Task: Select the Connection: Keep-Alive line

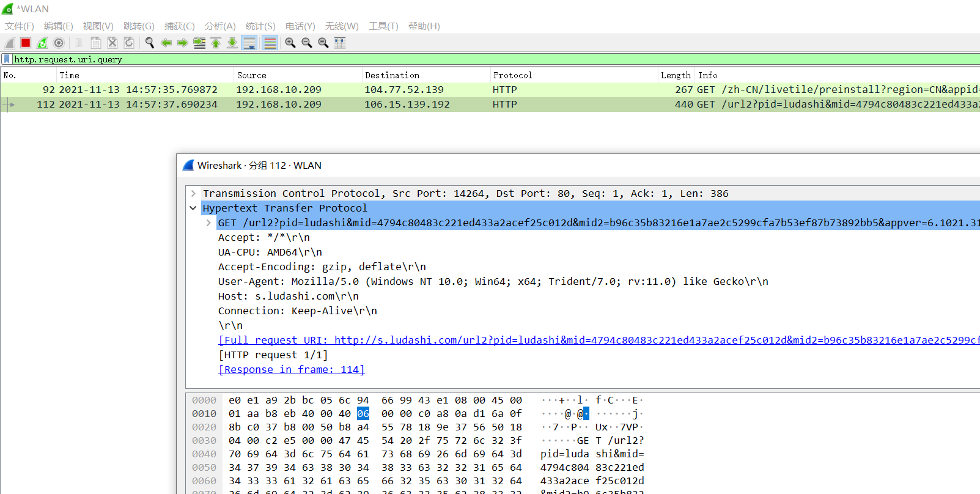Action: click(x=298, y=311)
